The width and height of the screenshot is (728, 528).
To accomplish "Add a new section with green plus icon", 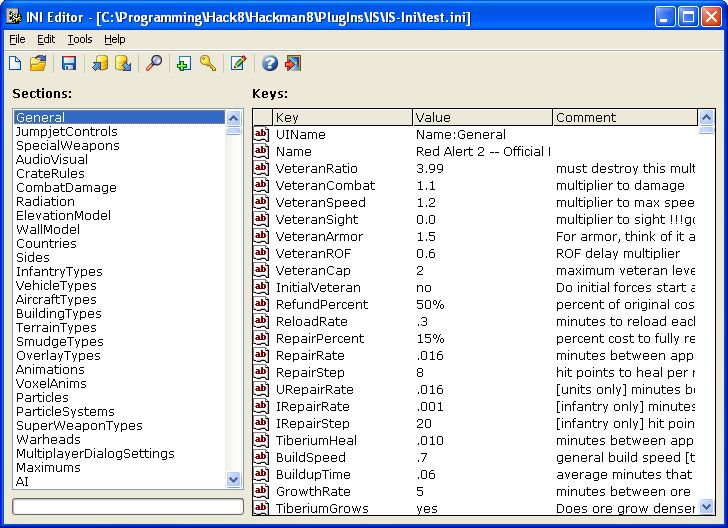I will [183, 64].
